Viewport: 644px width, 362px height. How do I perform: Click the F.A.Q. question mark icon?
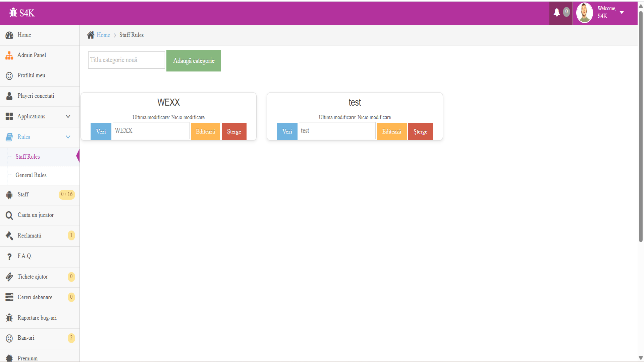pyautogui.click(x=9, y=256)
